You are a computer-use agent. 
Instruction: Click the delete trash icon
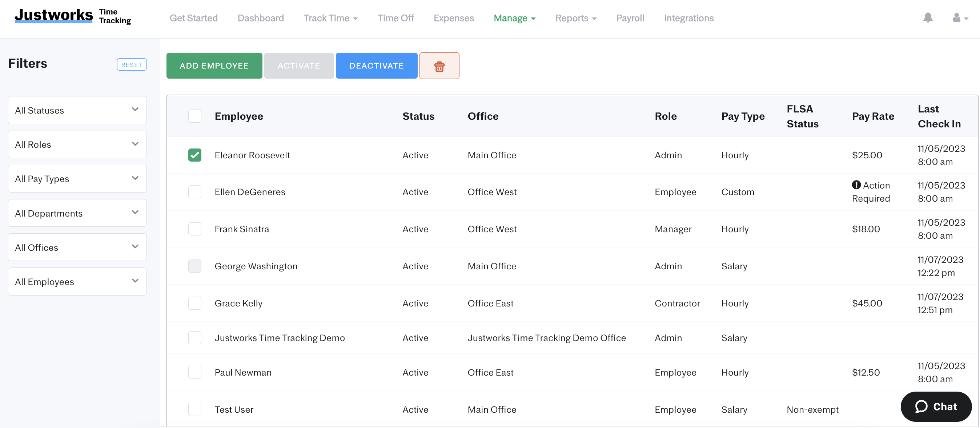tap(439, 66)
